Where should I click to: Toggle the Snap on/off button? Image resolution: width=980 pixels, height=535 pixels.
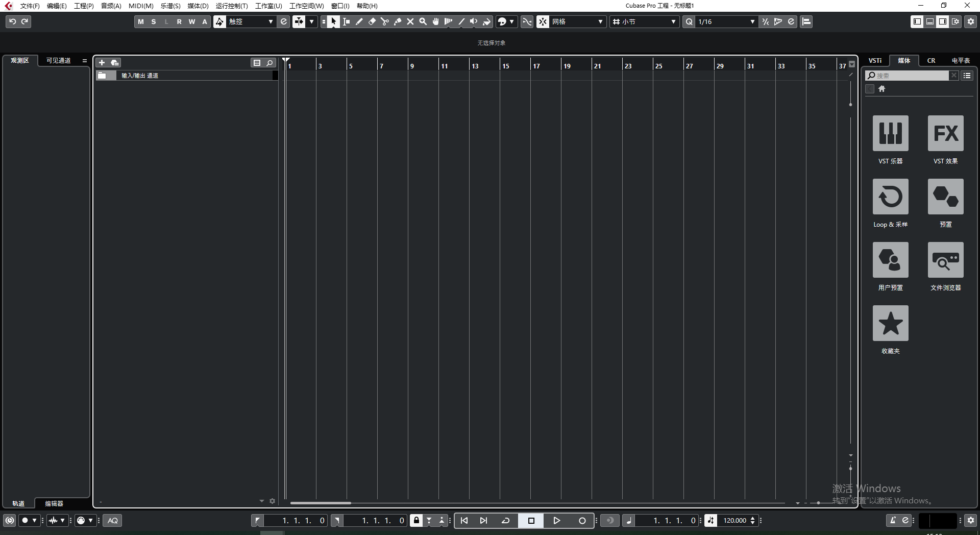[x=543, y=21]
